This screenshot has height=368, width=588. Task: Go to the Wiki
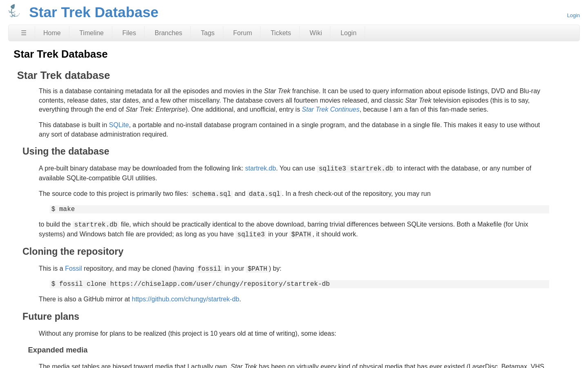[x=316, y=33]
